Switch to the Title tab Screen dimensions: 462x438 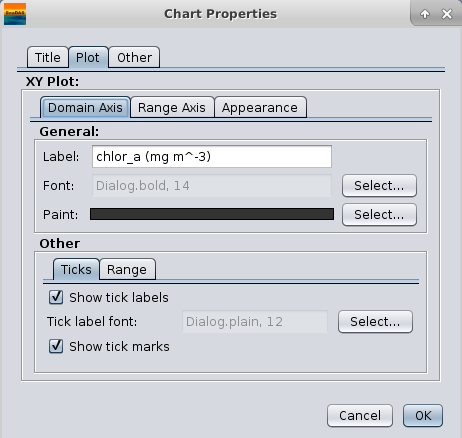coord(48,57)
